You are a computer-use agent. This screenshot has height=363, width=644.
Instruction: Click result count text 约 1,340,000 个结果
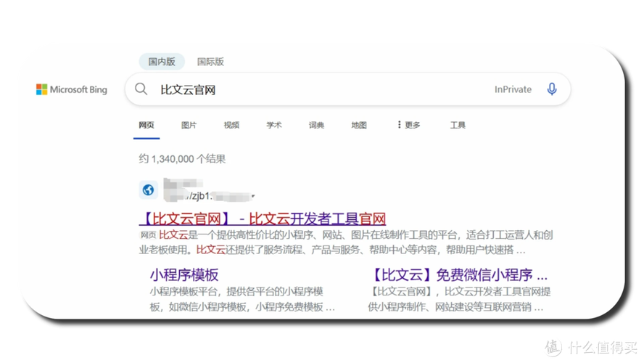[182, 159]
